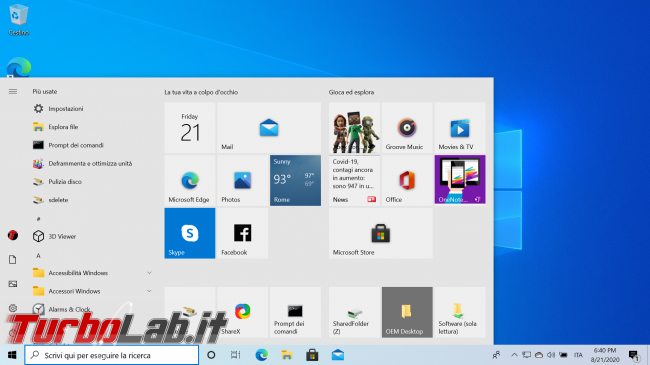The width and height of the screenshot is (650, 365).
Task: Open the News tile about Covid-19
Action: (x=354, y=180)
